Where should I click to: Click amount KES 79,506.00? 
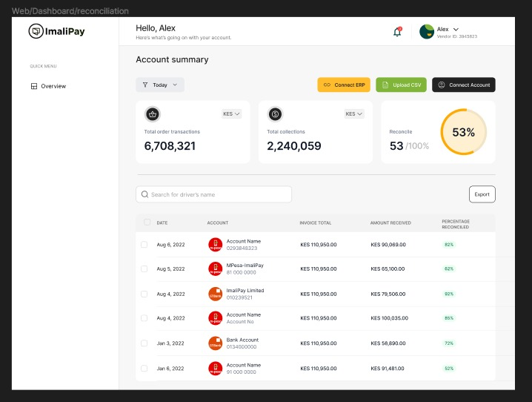coord(388,294)
